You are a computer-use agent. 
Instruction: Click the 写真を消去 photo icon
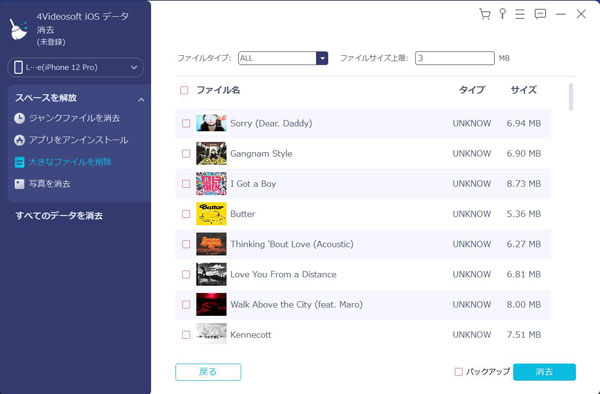19,184
